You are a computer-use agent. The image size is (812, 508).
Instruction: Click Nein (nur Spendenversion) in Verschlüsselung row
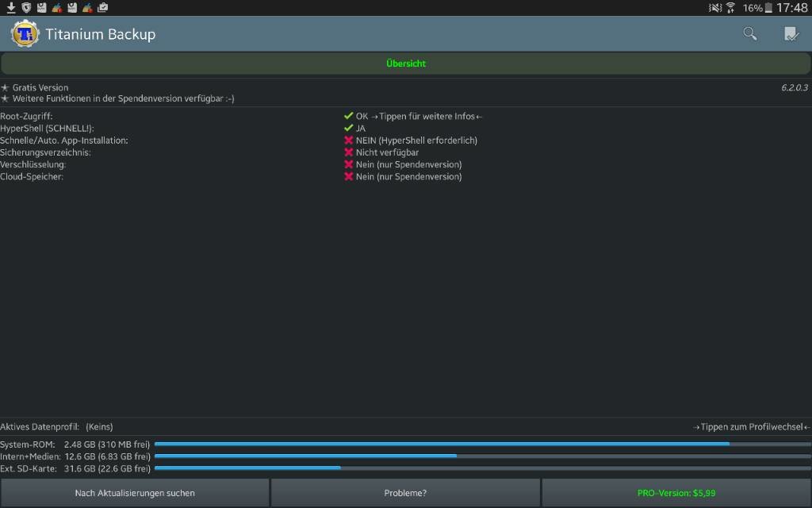coord(408,164)
